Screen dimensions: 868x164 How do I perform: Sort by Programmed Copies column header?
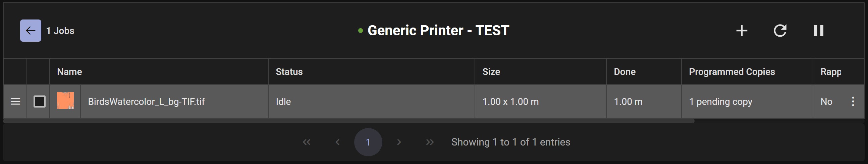pos(732,72)
